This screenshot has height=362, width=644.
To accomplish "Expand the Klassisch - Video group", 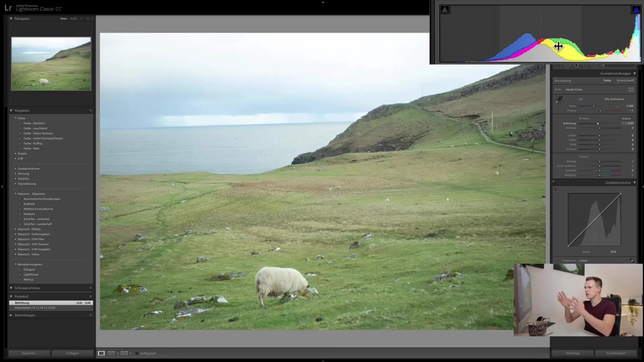I will [15, 254].
